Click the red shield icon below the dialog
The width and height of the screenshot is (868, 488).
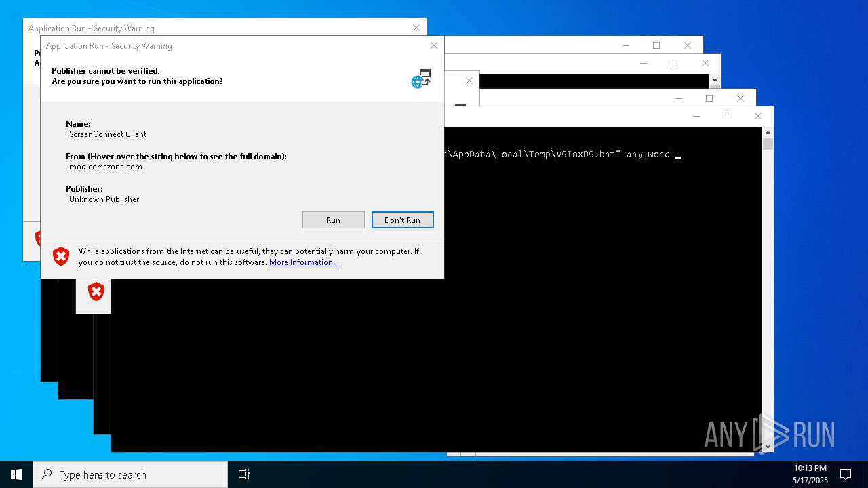point(96,292)
